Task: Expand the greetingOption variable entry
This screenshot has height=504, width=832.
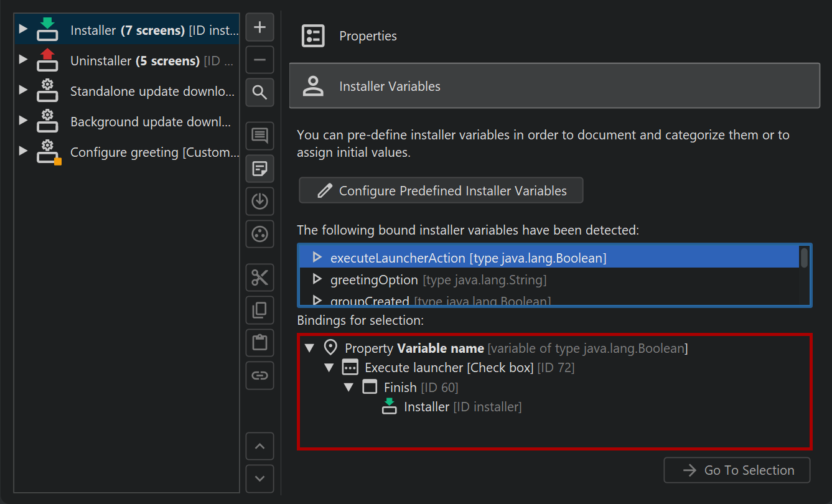Action: coord(317,279)
